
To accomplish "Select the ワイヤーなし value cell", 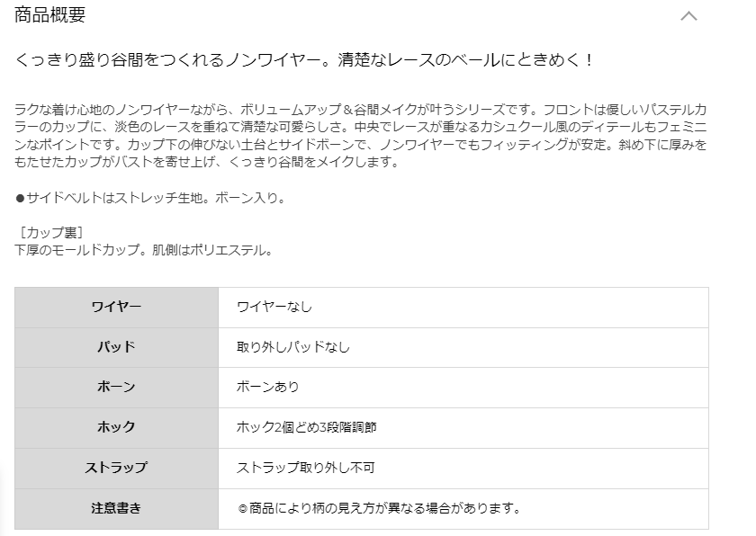I will (463, 308).
